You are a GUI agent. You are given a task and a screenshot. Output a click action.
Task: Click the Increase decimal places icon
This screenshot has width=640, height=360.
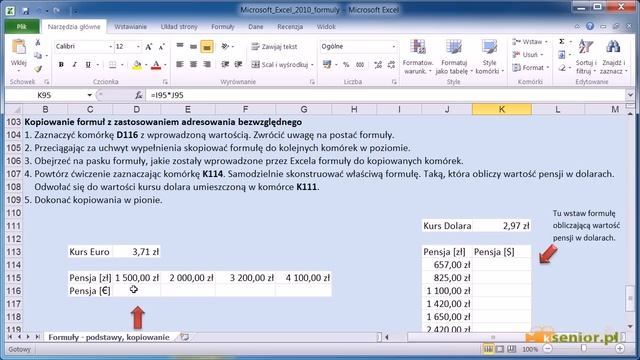point(378,64)
